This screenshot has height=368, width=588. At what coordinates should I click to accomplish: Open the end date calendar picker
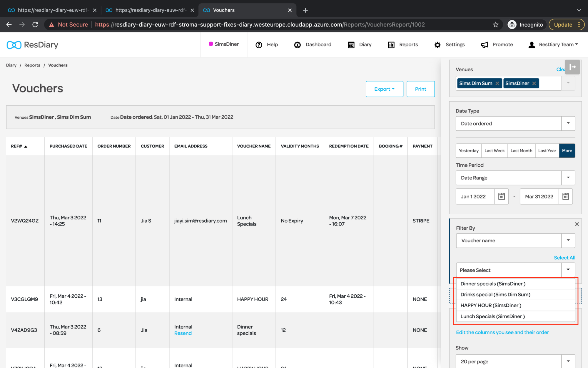coord(565,196)
